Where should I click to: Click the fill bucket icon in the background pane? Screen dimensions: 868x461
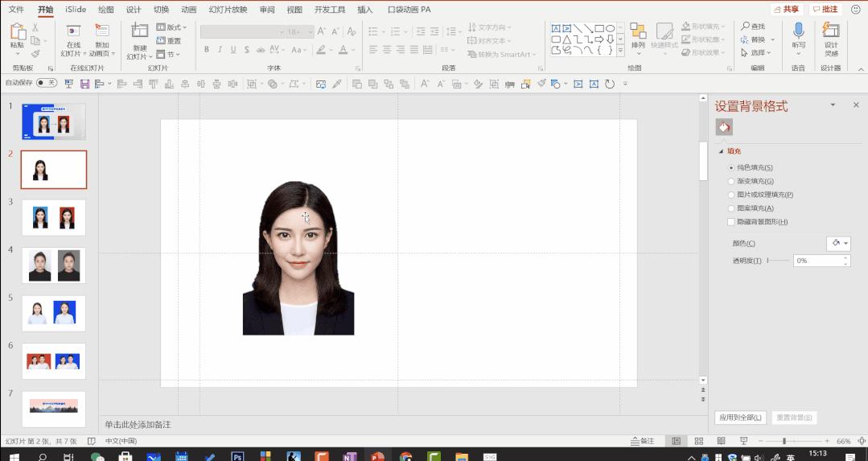[x=724, y=127]
